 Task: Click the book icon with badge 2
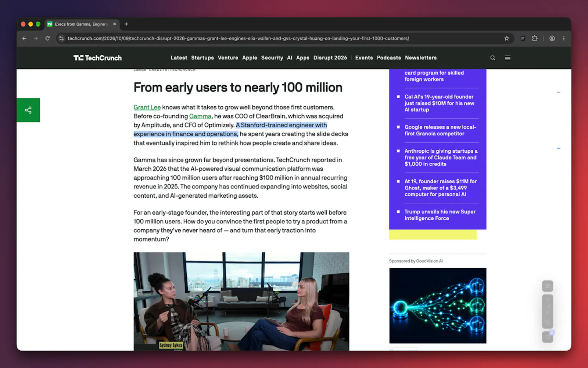(548, 337)
